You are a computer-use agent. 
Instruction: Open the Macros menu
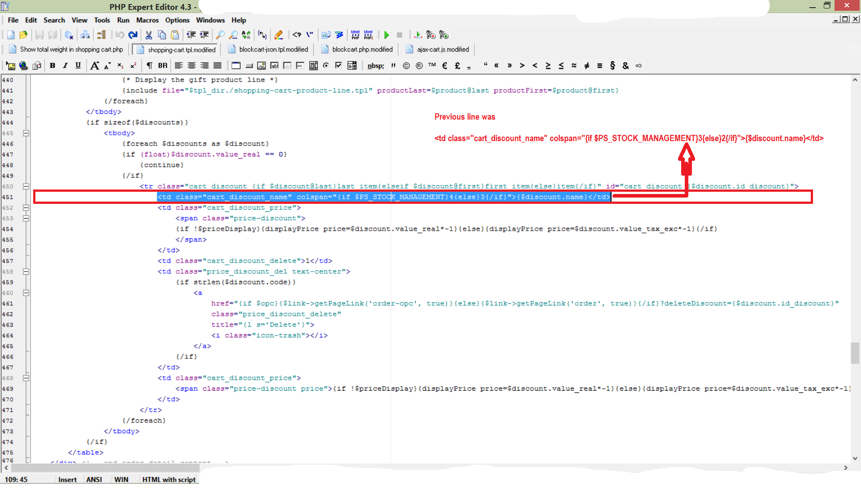(147, 20)
